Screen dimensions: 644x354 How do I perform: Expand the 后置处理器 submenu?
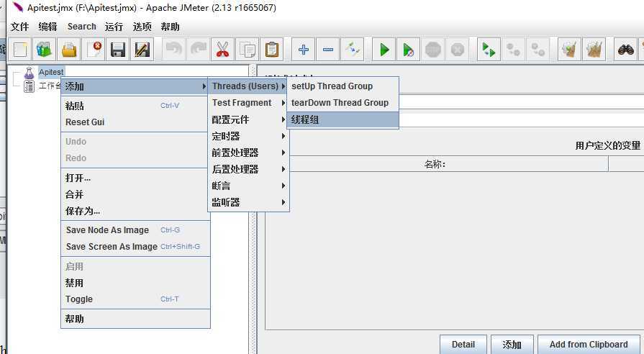click(248, 169)
